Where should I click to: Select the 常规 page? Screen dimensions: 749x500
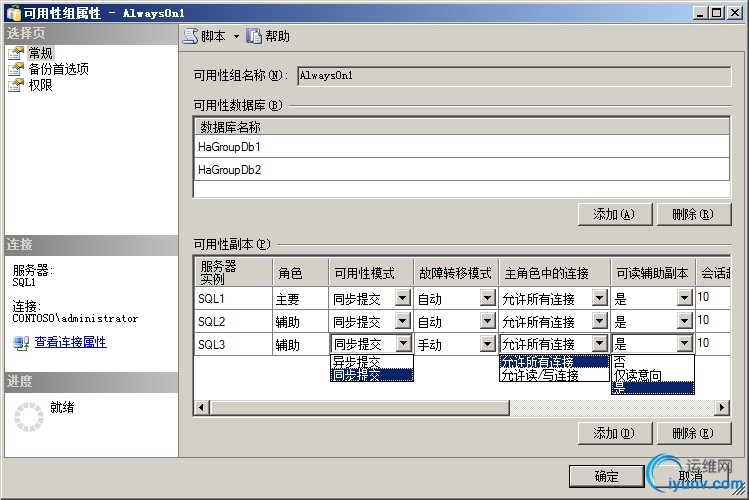[x=41, y=53]
